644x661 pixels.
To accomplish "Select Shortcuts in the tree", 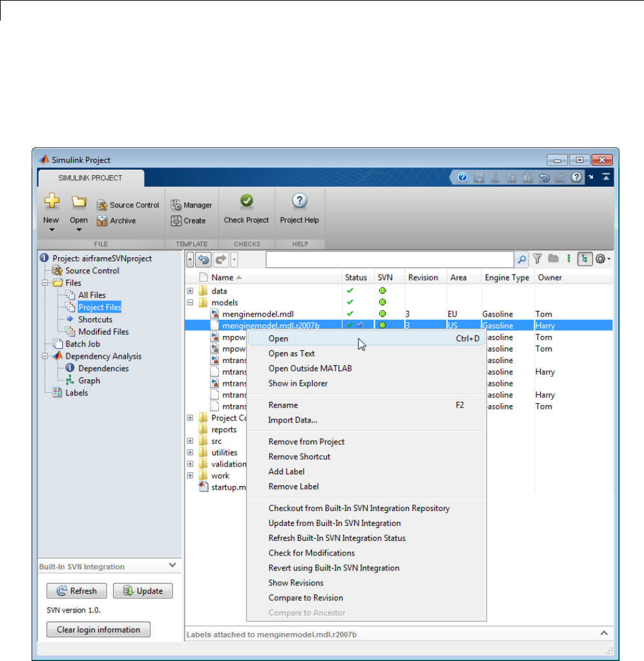I will (95, 320).
